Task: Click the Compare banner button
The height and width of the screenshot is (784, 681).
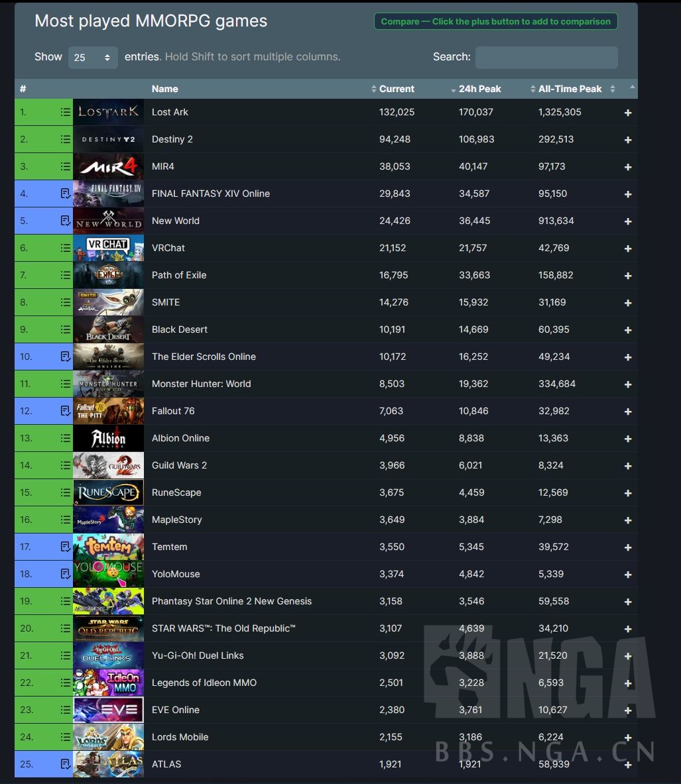Action: click(495, 21)
